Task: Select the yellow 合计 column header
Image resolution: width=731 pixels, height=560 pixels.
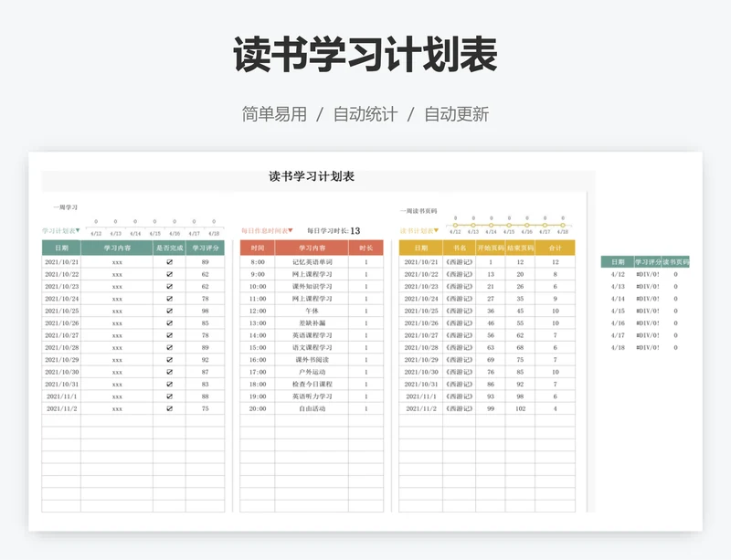Action: point(556,248)
